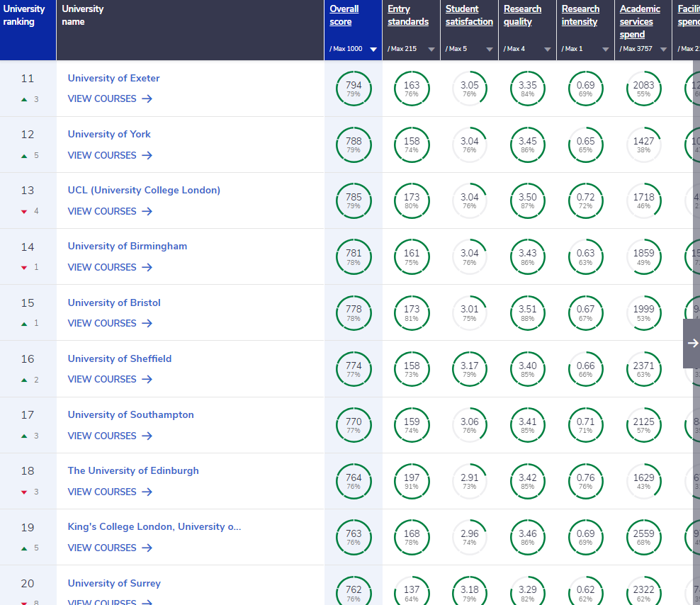
Task: Open University of Bristol link
Action: tap(114, 302)
